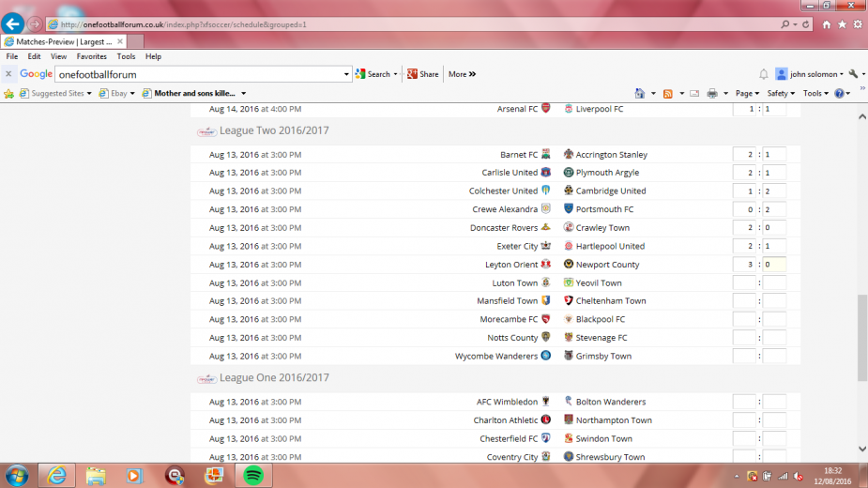Open the media player taskbar icon
The image size is (868, 488).
point(134,476)
